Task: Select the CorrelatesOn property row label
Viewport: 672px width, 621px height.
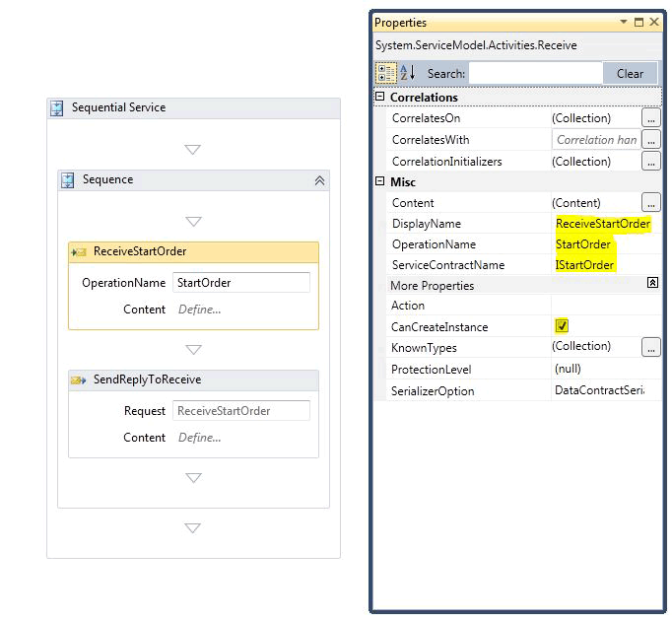Action: tap(426, 118)
